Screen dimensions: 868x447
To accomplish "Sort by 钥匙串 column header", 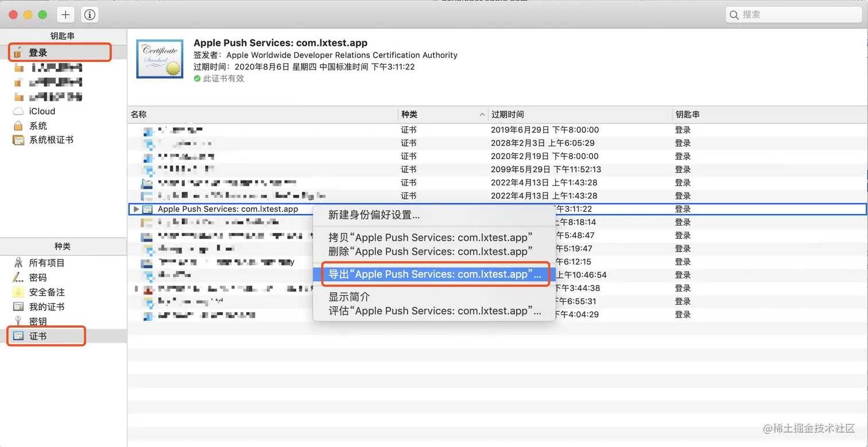I will click(687, 115).
